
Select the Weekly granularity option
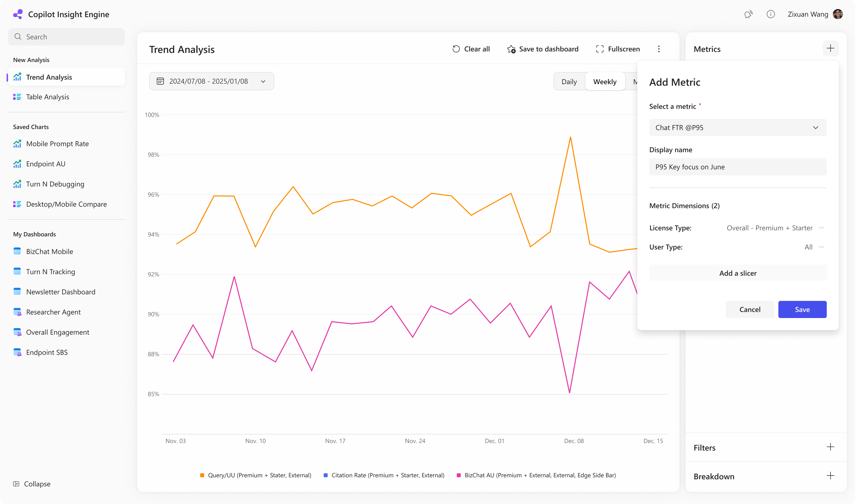tap(605, 81)
